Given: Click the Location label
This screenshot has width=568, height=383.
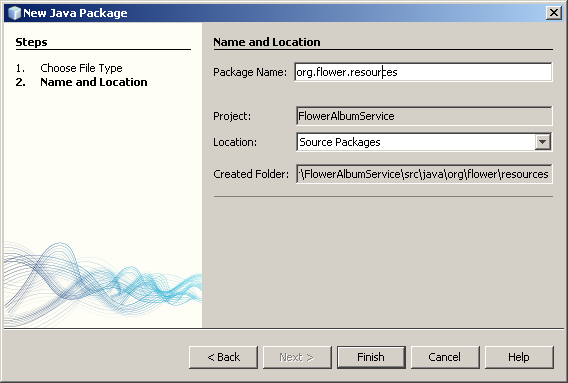Looking at the screenshot, I should pyautogui.click(x=235, y=142).
